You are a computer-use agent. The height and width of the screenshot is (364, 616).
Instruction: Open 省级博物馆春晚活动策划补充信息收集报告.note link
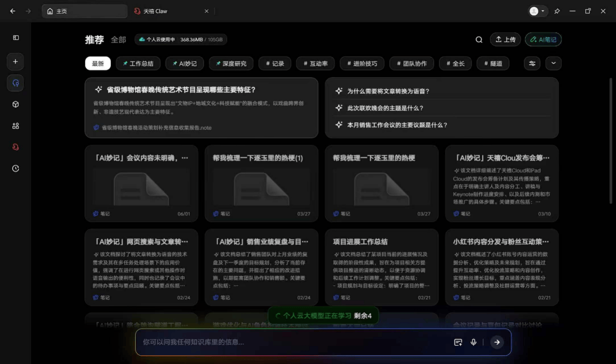click(x=152, y=127)
